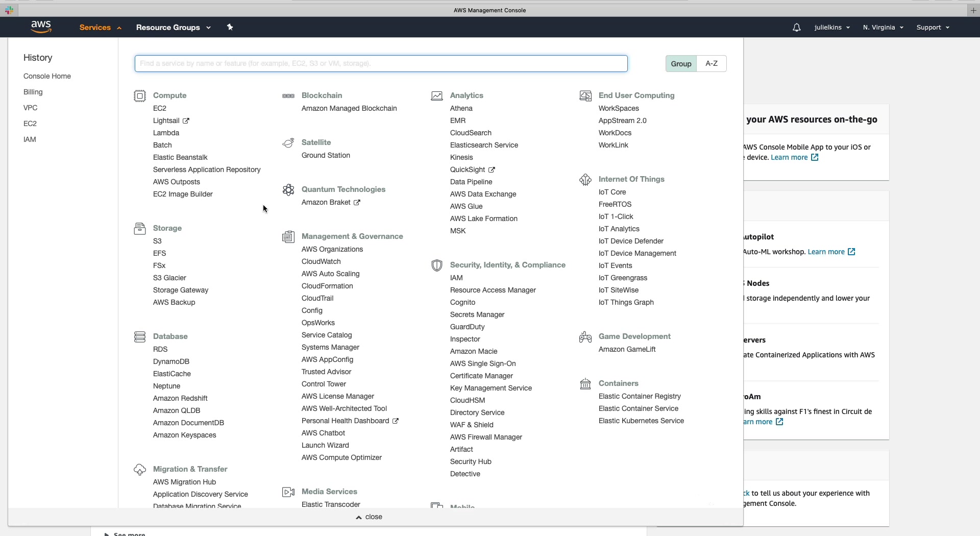Switch service view to Group
Image resolution: width=980 pixels, height=536 pixels.
tap(681, 64)
